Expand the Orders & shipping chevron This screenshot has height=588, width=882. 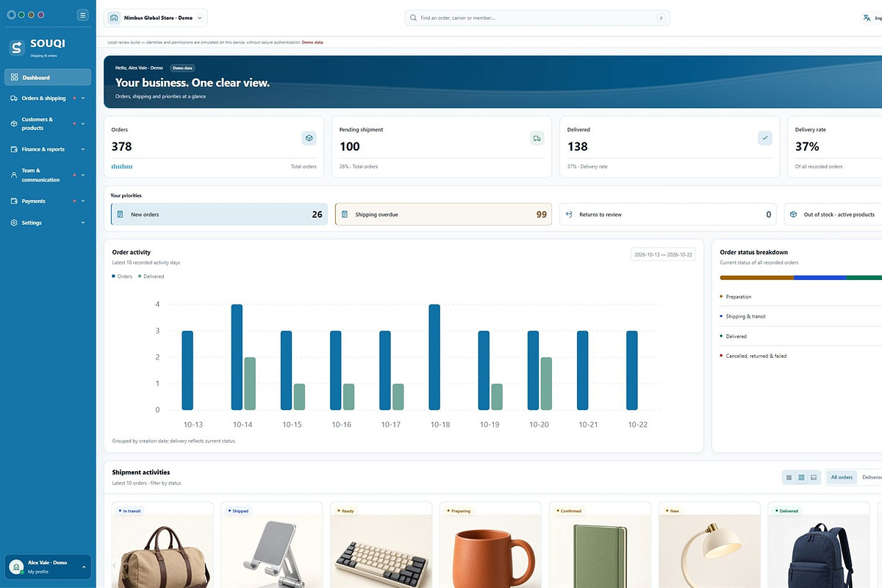[x=83, y=98]
